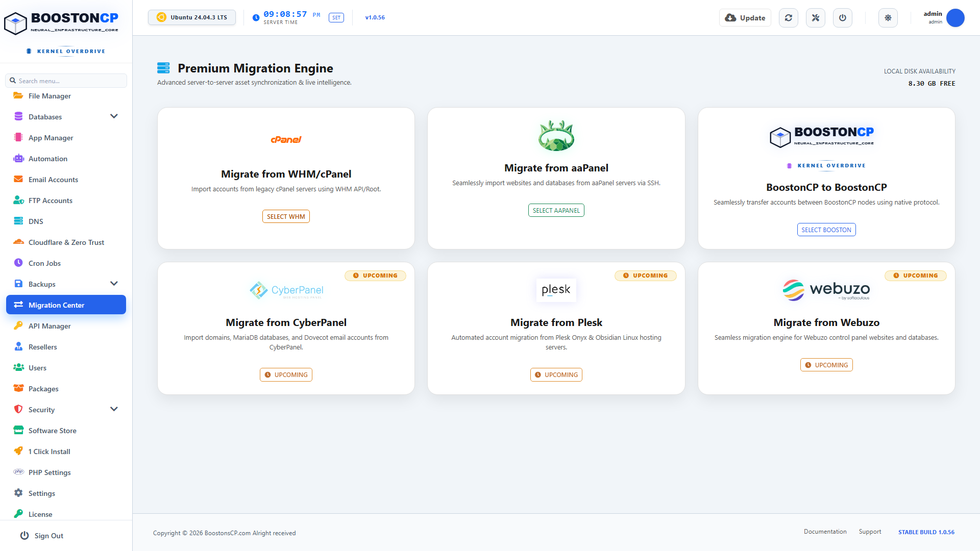Click the UPCOMING button under Webuzo
Image resolution: width=980 pixels, height=551 pixels.
tap(826, 365)
